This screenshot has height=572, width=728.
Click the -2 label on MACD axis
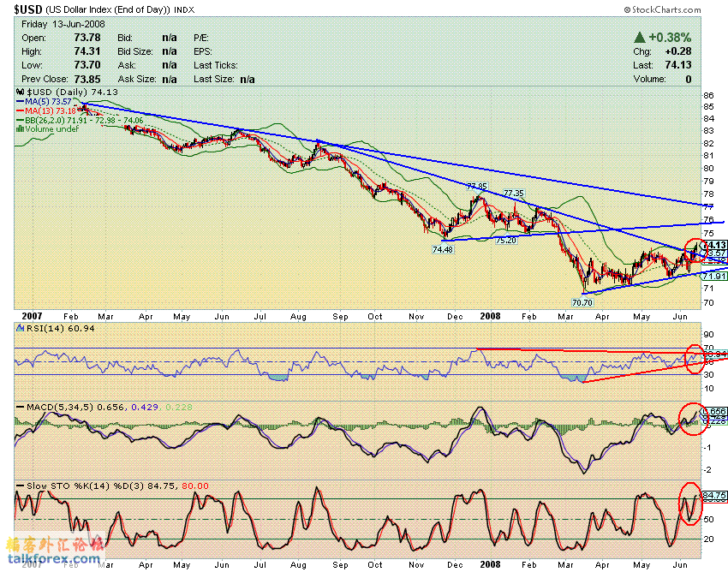707,469
